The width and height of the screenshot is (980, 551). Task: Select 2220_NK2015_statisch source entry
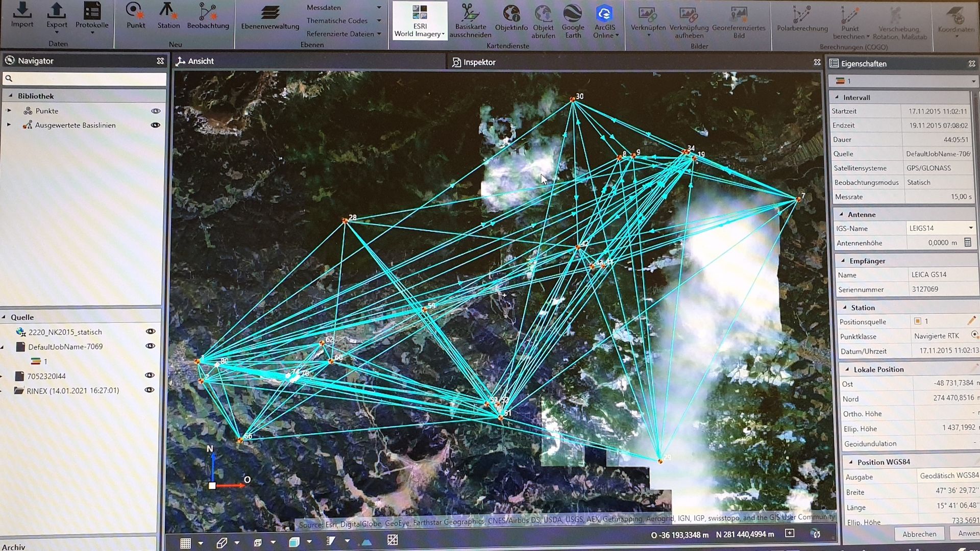65,332
